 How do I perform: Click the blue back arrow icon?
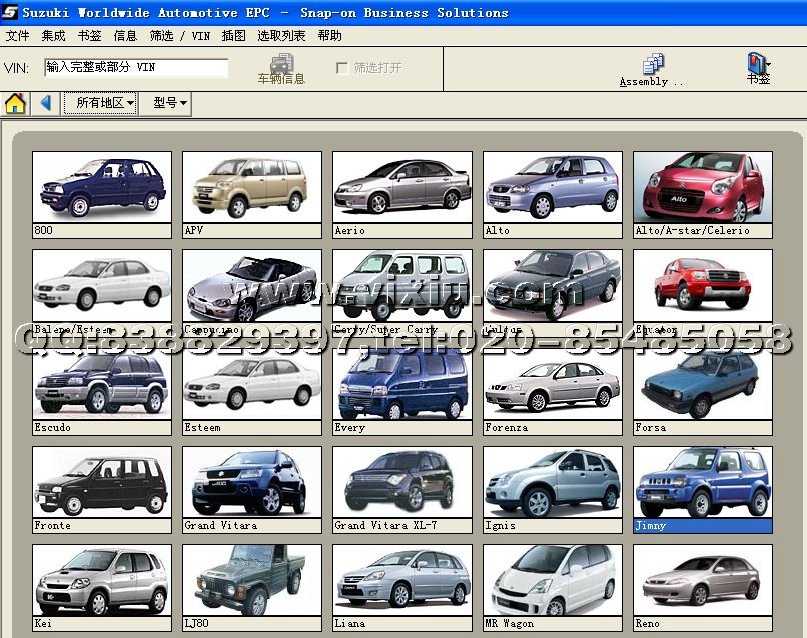[x=45, y=103]
